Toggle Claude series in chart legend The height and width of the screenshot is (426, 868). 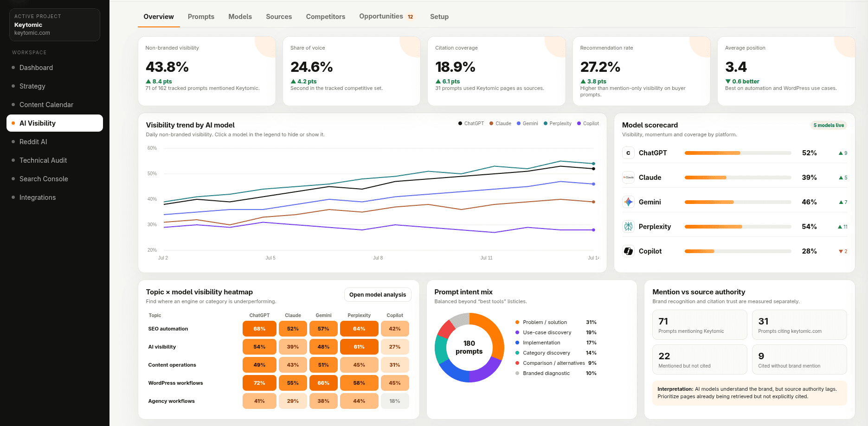(500, 123)
